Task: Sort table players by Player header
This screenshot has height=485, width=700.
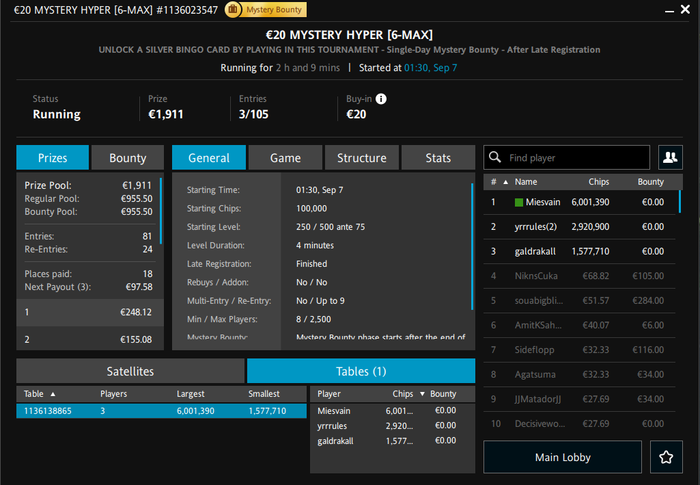Action: [329, 394]
